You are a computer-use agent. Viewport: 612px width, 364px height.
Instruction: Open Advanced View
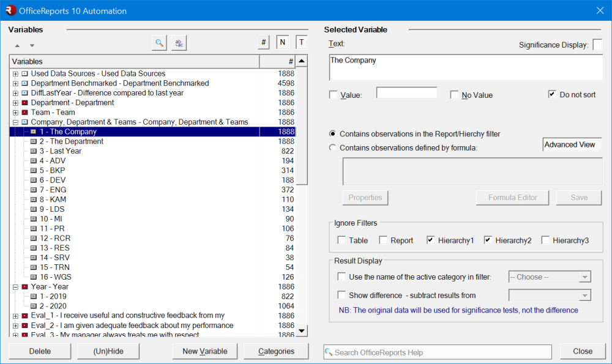click(x=572, y=144)
